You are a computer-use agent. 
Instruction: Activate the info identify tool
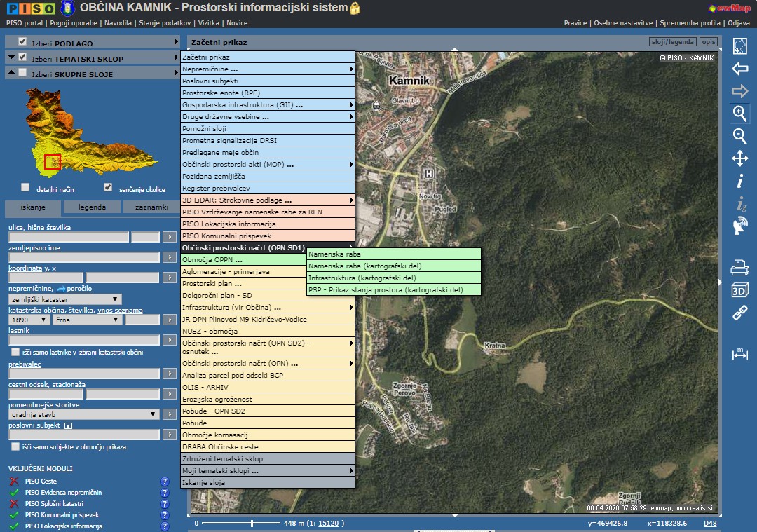(x=739, y=182)
